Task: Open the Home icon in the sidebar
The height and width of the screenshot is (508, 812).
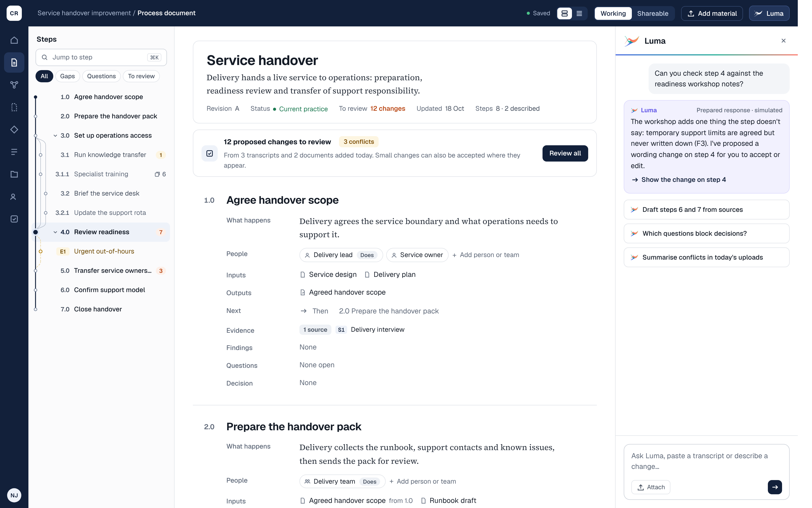Action: (x=14, y=40)
